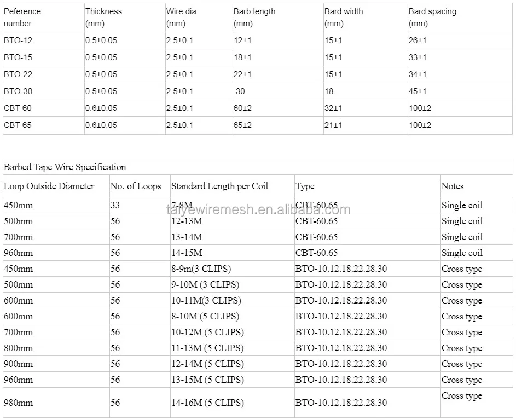Click the Notes column header
The image size is (516, 420).
453,186
